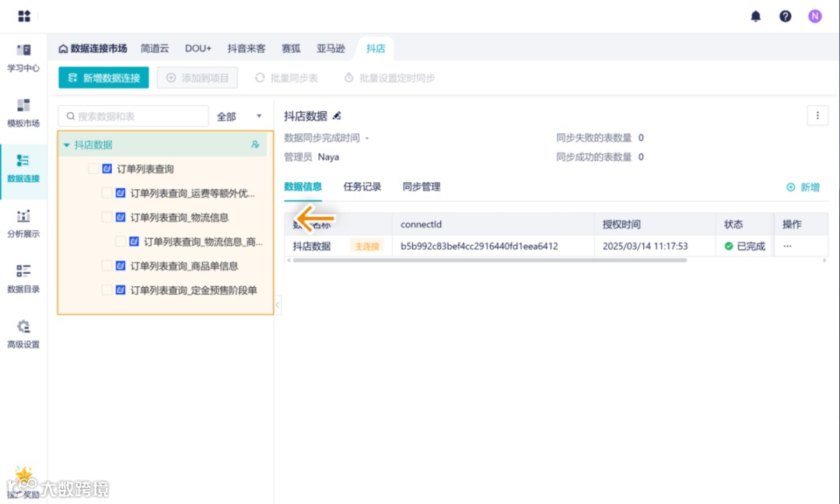Screen dimensions: 840x504
Task: Open 模板市场 in the sidebar
Action: coord(23,113)
